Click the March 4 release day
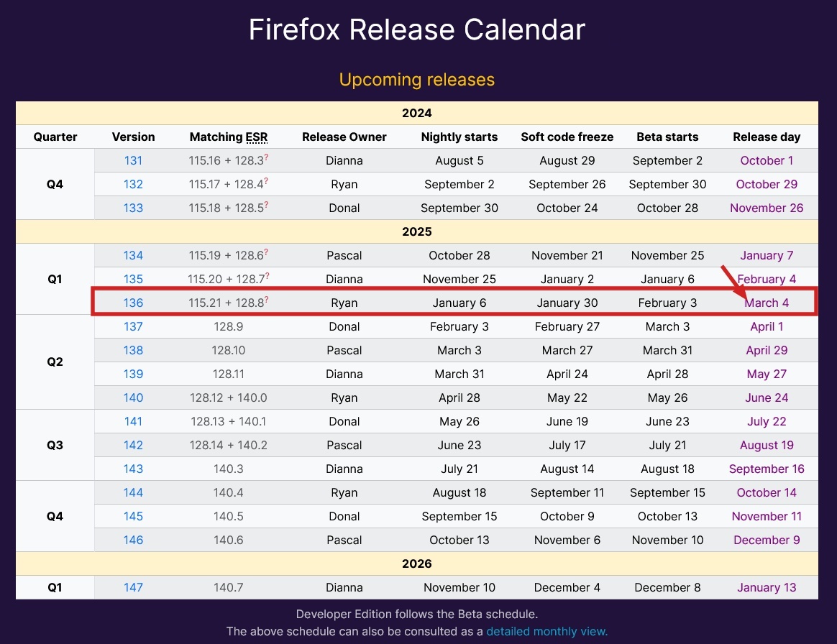This screenshot has width=837, height=644. [767, 303]
